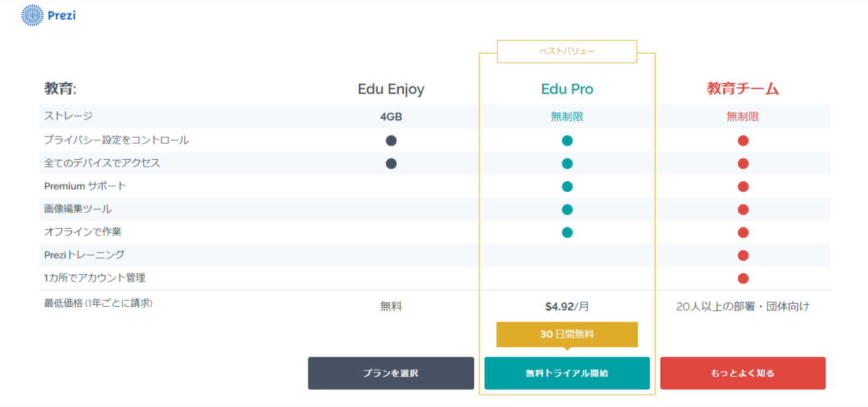Click Edu Pro 画像編集ツール dot

(567, 210)
